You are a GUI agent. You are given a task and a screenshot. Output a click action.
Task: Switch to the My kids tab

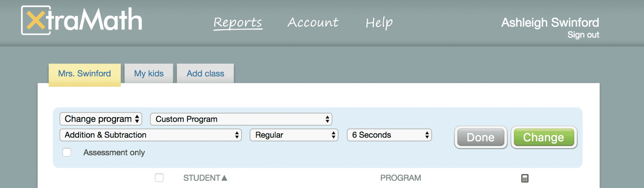tap(149, 74)
